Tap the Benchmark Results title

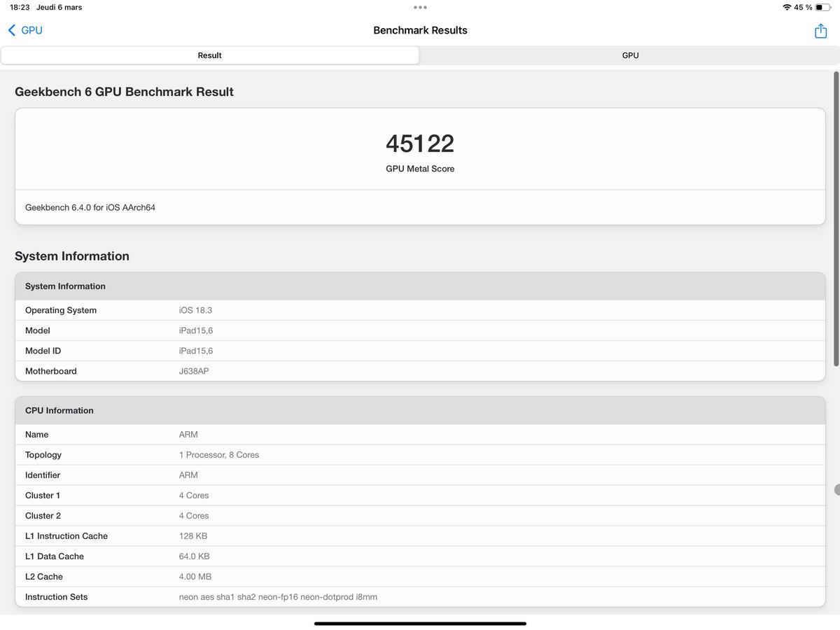tap(420, 30)
